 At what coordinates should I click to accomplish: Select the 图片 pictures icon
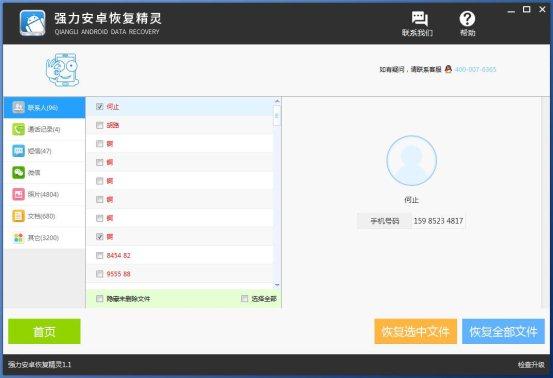click(18, 194)
